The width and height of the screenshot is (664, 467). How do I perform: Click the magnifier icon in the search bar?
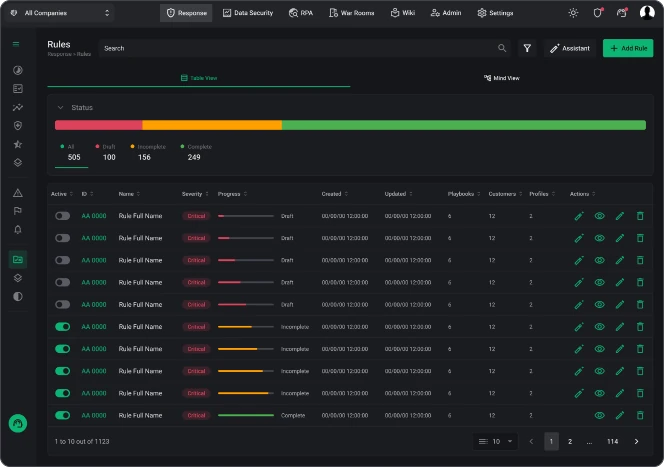(x=502, y=48)
